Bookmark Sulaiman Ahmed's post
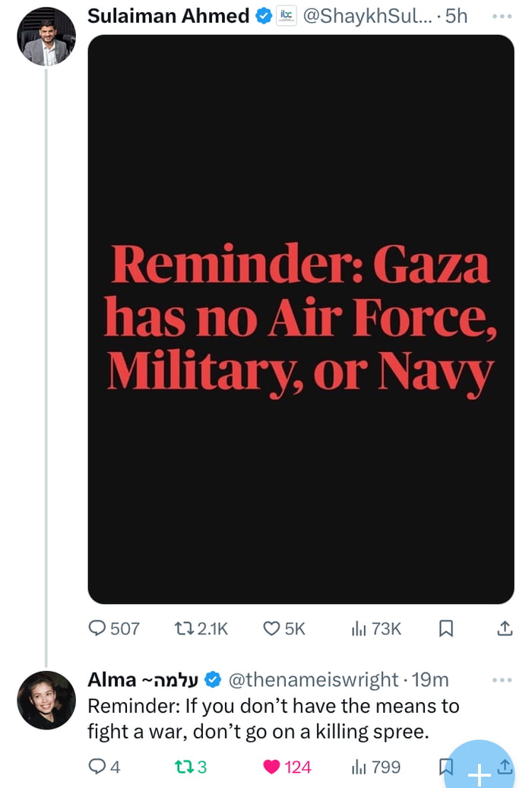The height and width of the screenshot is (788, 532). click(x=447, y=628)
